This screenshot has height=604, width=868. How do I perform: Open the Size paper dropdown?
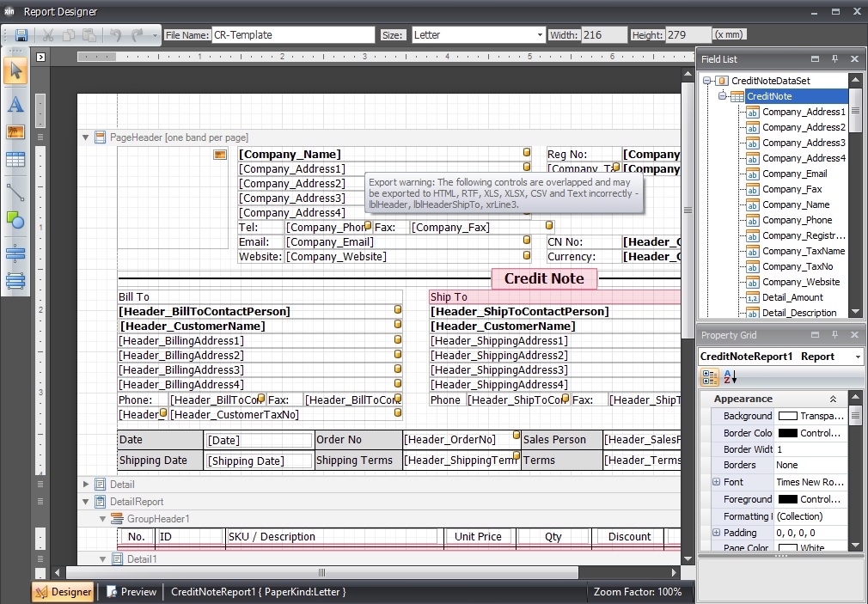click(x=539, y=35)
